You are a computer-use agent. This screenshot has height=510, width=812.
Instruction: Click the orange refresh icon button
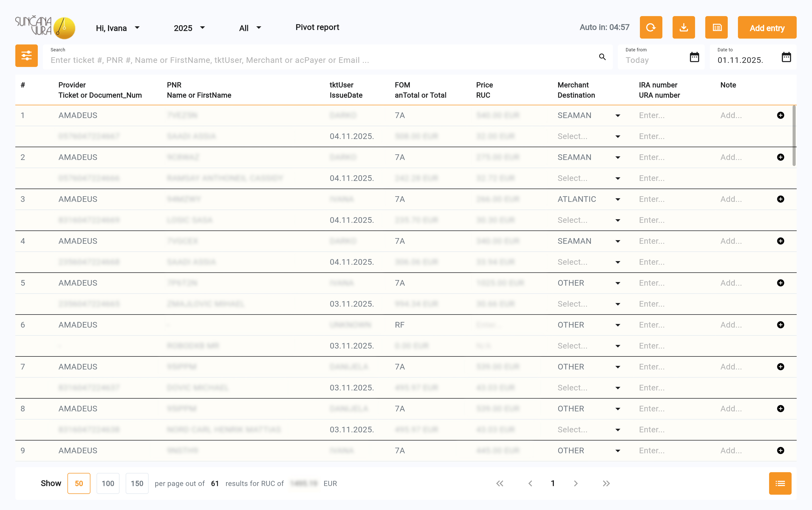pos(651,27)
